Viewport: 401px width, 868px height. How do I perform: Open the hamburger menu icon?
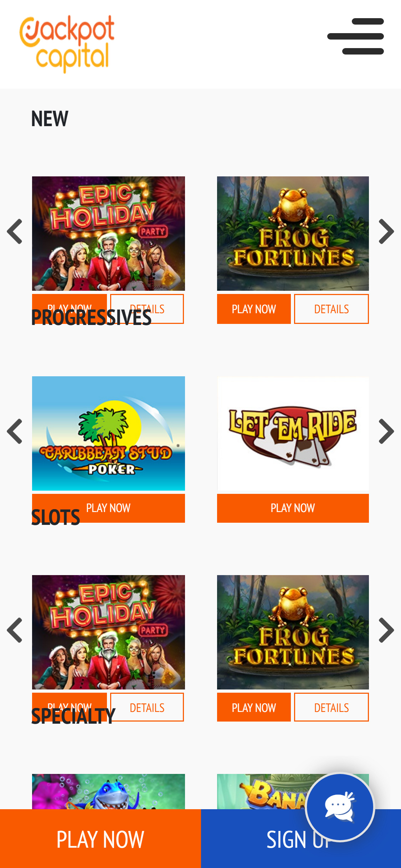click(355, 36)
